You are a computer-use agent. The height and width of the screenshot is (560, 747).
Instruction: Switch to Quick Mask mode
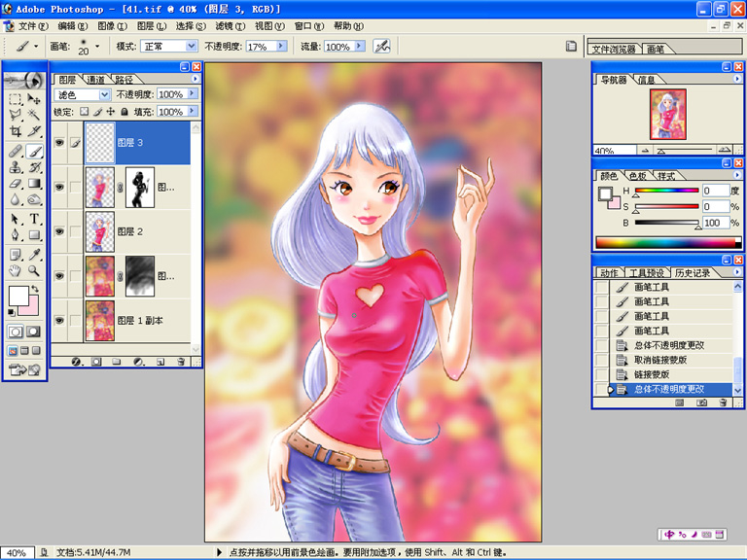[33, 332]
